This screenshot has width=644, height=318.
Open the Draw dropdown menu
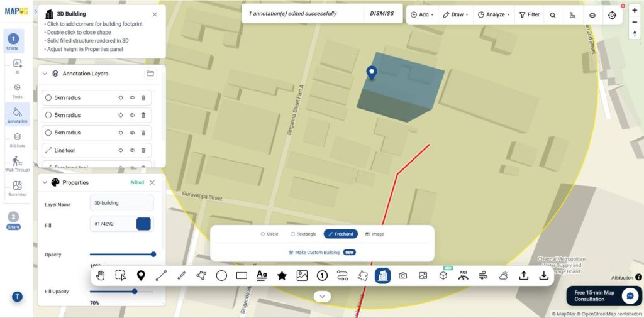point(455,15)
